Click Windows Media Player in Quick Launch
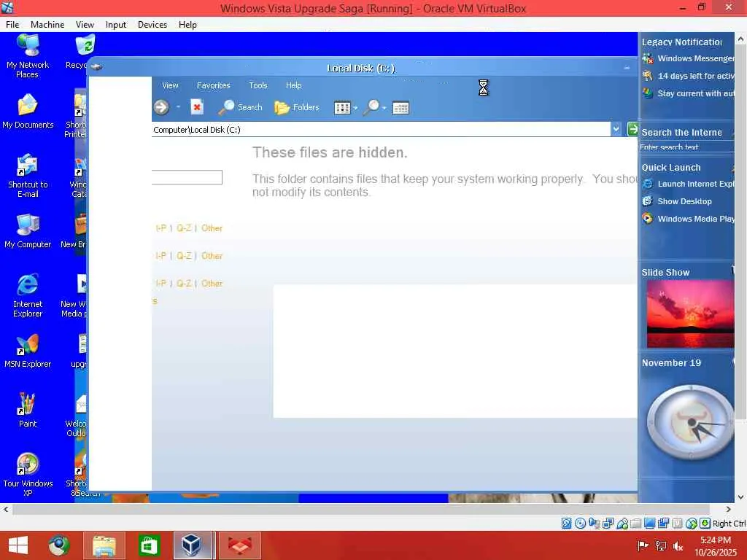 coord(689,219)
